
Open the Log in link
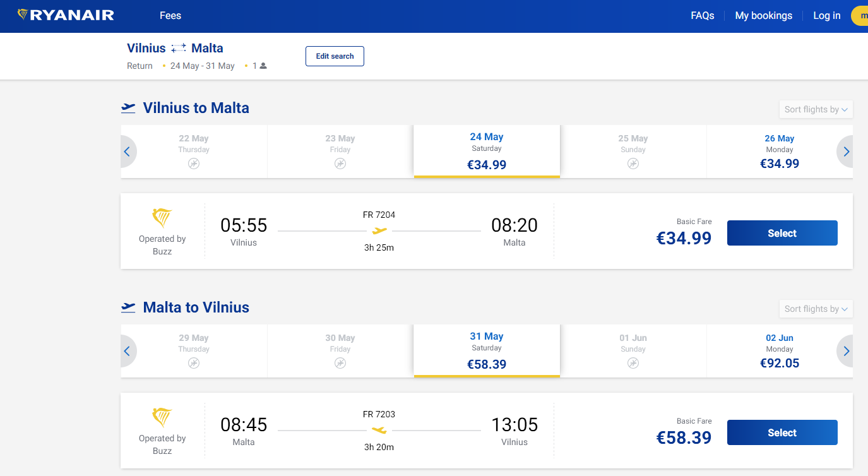point(827,16)
